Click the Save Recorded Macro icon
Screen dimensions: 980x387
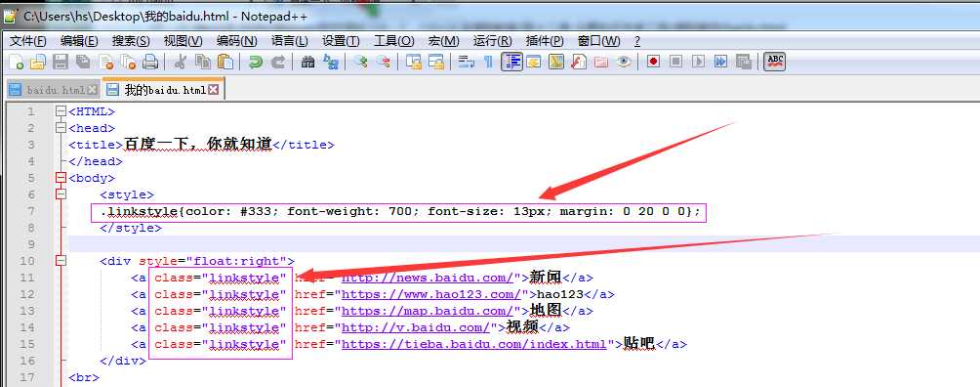743,62
